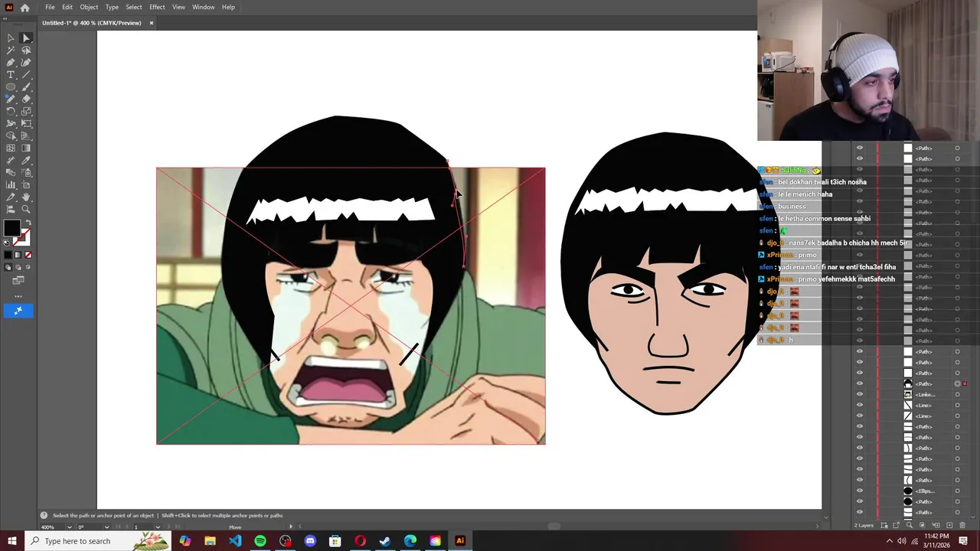
Task: Open the Select menu
Action: click(134, 7)
